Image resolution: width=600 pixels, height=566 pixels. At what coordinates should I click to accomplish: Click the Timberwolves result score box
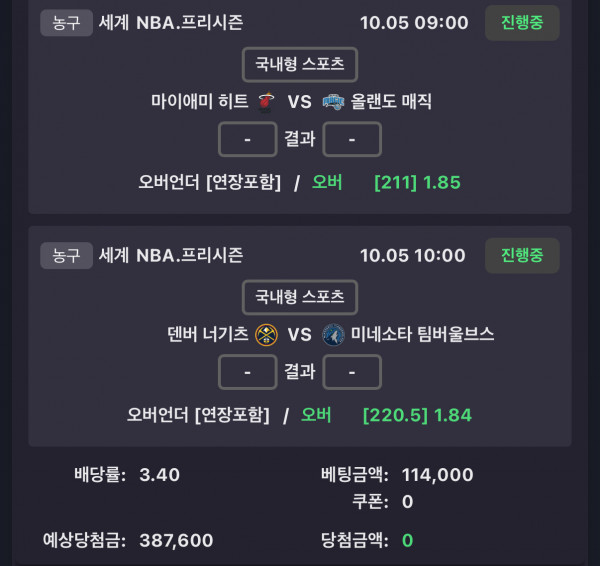click(352, 372)
